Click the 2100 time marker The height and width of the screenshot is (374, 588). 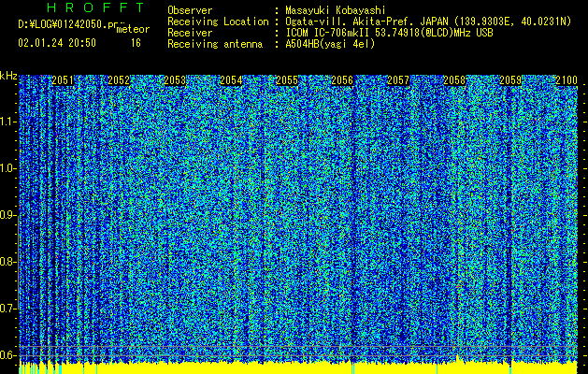pos(566,80)
